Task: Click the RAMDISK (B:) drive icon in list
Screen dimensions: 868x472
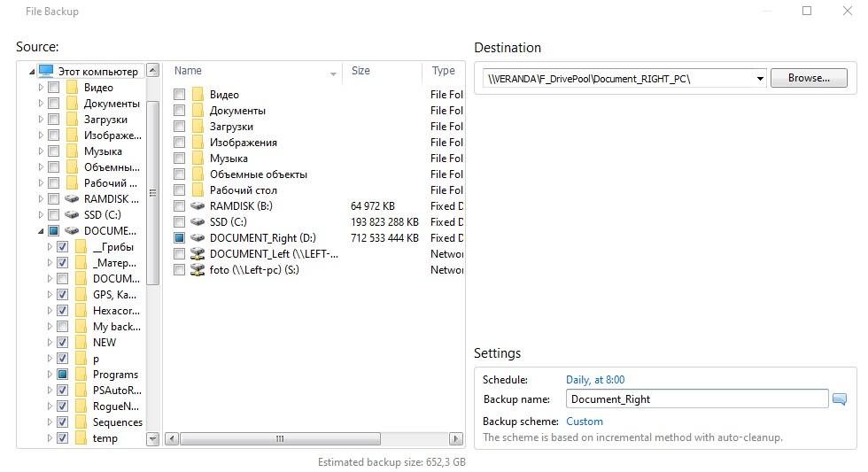Action: pos(198,205)
